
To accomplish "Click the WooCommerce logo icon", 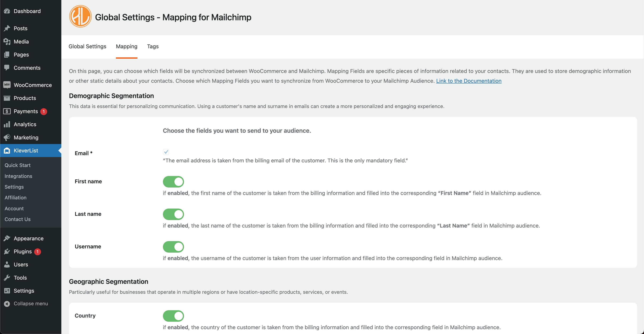I will click(x=7, y=85).
